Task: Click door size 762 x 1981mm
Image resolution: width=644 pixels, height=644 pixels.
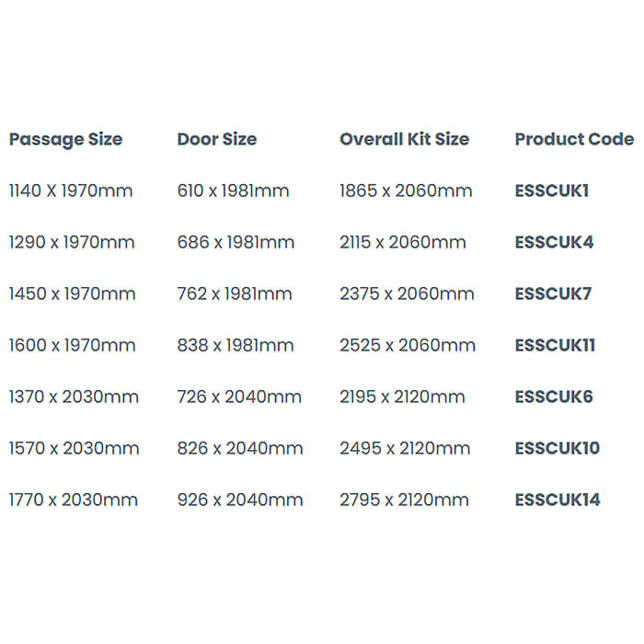Action: [235, 294]
